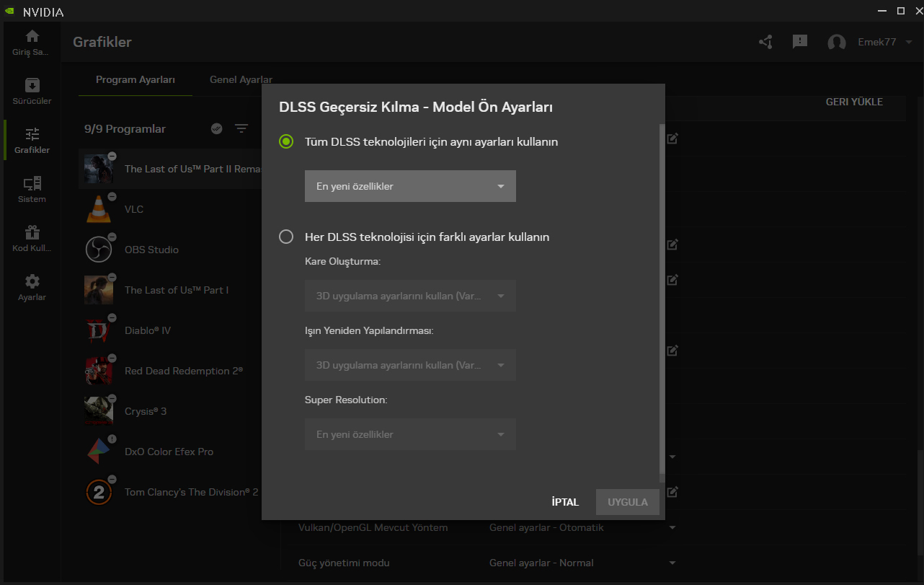924x585 pixels.
Task: Open the Grafikler sidebar section
Action: click(32, 141)
